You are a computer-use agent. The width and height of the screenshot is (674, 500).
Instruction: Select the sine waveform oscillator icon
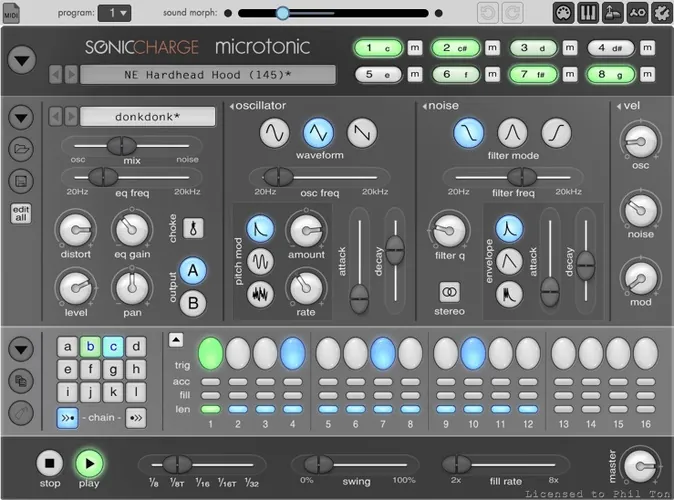coord(274,133)
